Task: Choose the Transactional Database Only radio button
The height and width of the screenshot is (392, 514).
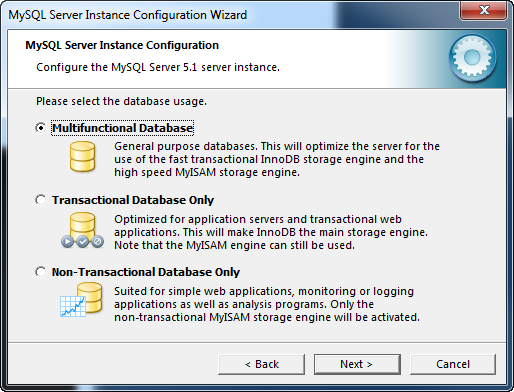Action: click(41, 200)
